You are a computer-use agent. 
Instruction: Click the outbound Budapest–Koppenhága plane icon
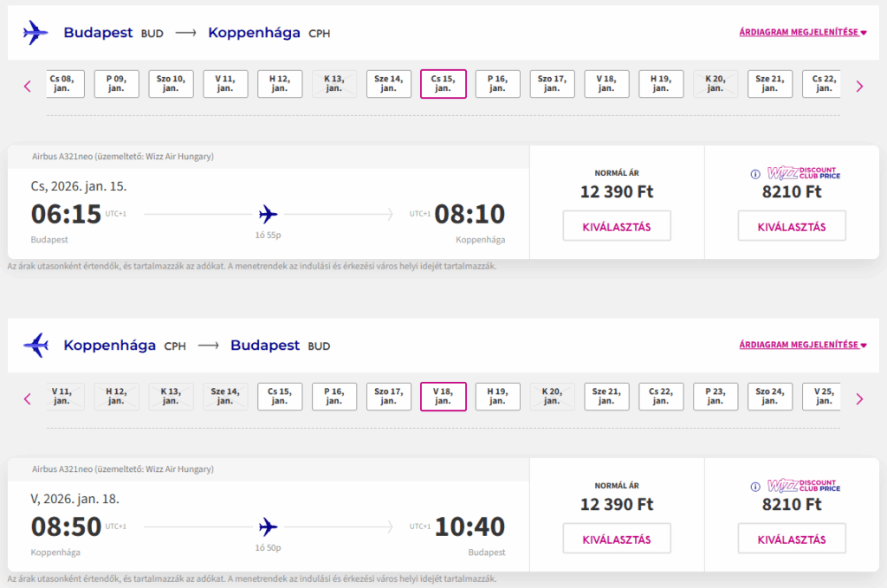pos(36,33)
